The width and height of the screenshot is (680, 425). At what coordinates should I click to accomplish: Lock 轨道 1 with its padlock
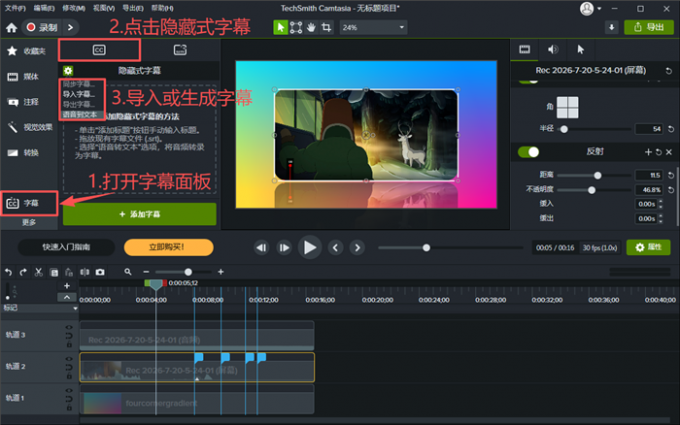click(69, 408)
